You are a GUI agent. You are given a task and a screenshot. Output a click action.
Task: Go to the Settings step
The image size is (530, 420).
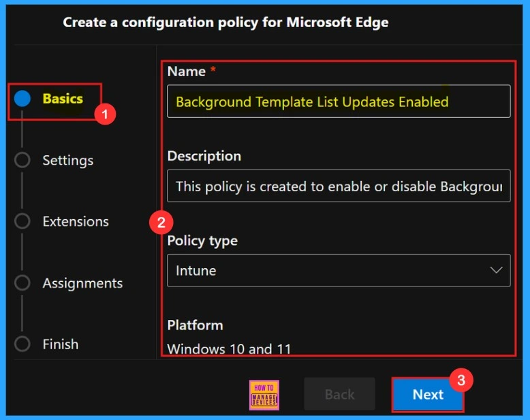(x=67, y=161)
